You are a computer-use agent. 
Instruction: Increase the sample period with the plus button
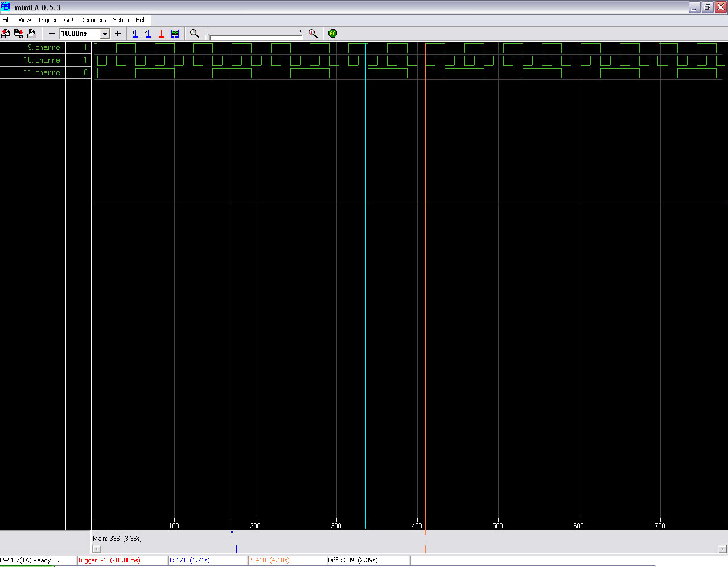tap(118, 34)
